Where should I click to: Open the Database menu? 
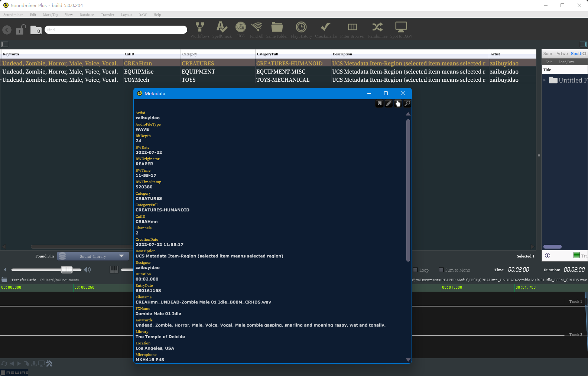point(87,15)
